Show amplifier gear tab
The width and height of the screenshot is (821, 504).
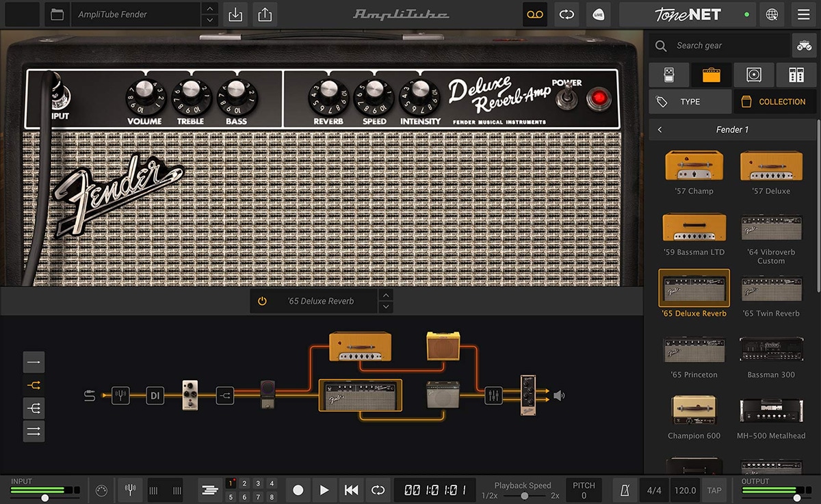tap(711, 74)
